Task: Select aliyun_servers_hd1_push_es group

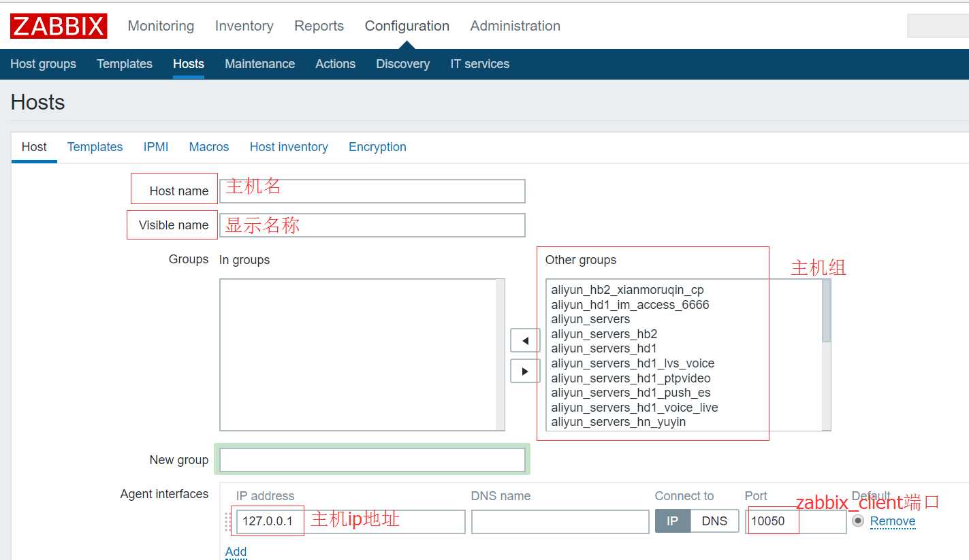Action: [631, 393]
